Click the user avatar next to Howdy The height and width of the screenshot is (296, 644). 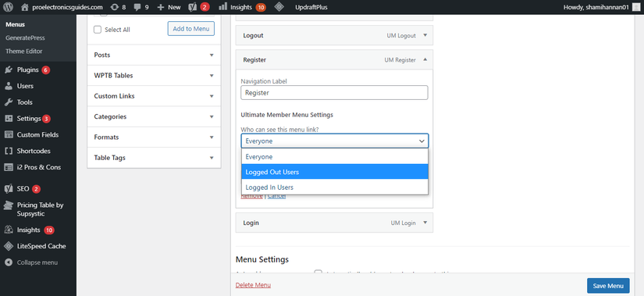[635, 7]
